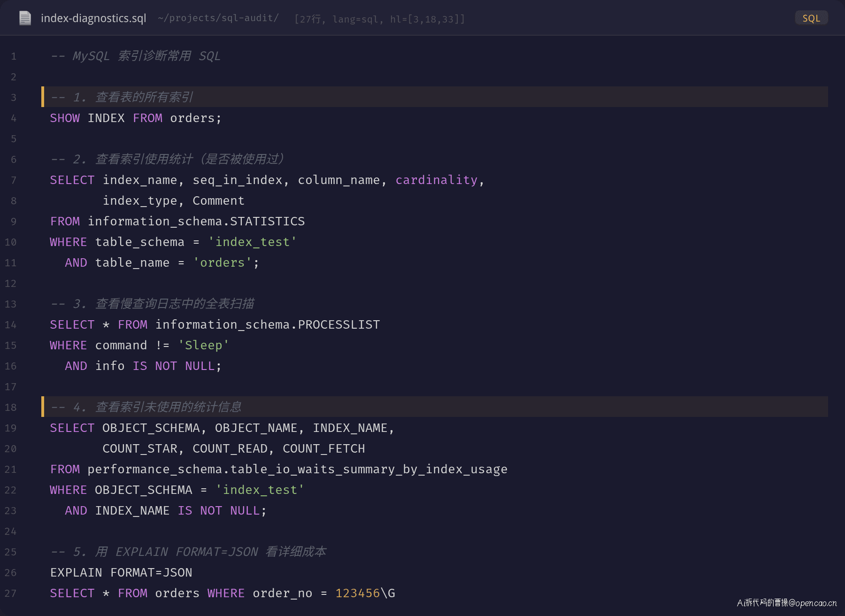Click 'information_schema.STATISTICS' on line 9

tap(196, 221)
